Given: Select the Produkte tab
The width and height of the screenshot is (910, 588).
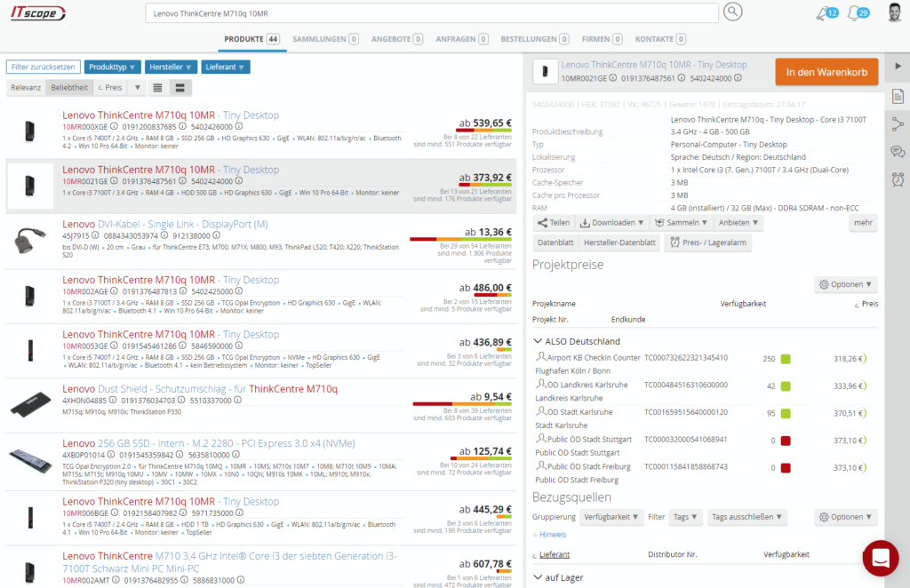Looking at the screenshot, I should pos(252,39).
